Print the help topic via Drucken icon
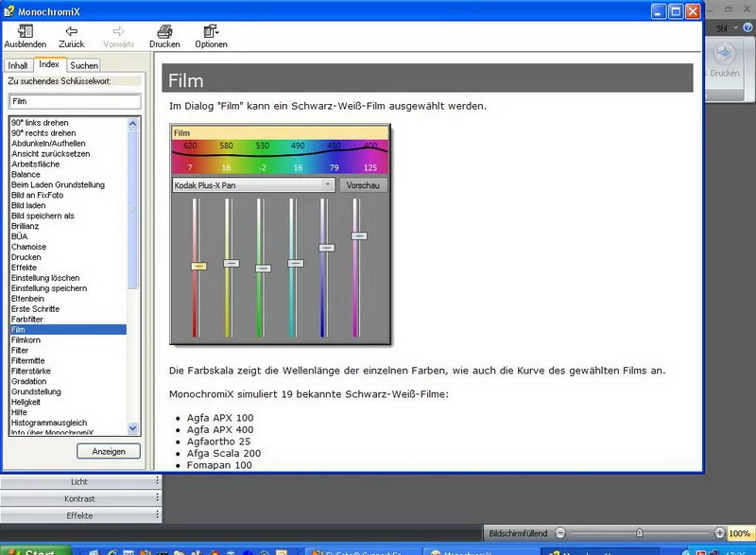The height and width of the screenshot is (555, 756). tap(164, 31)
